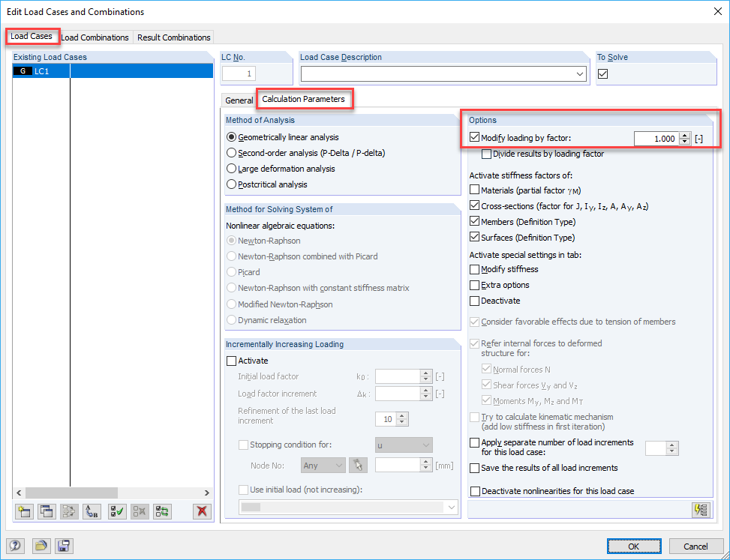Switch to Result Combinations tab
Image resolution: width=730 pixels, height=560 pixels.
[x=173, y=37]
